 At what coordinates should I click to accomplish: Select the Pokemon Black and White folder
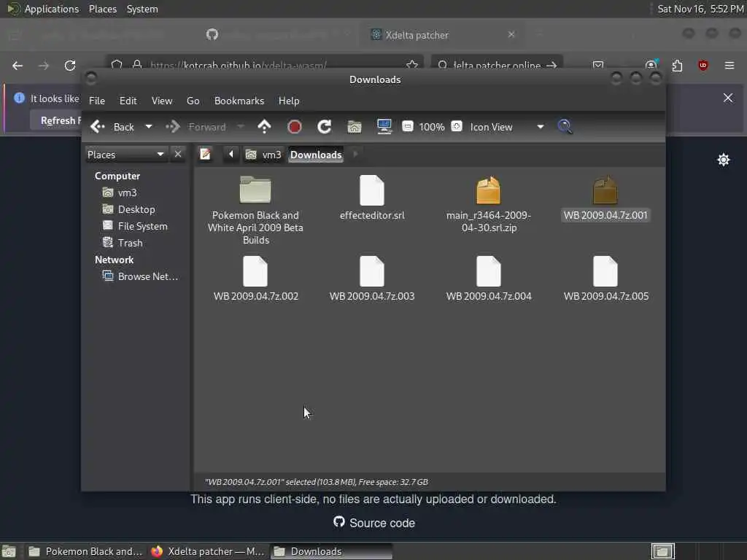pos(255,209)
